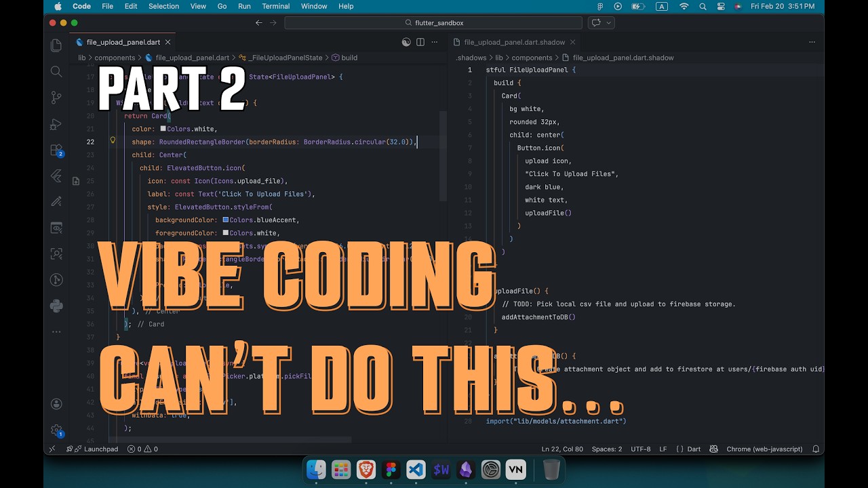Click the remote window icon in status bar

coord(52,449)
